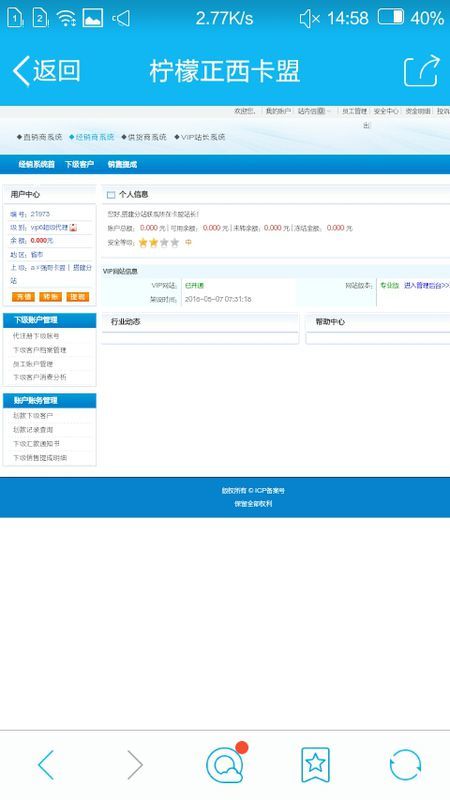
Task: Open 下级客户档案管理 in sidebar
Action: click(39, 350)
